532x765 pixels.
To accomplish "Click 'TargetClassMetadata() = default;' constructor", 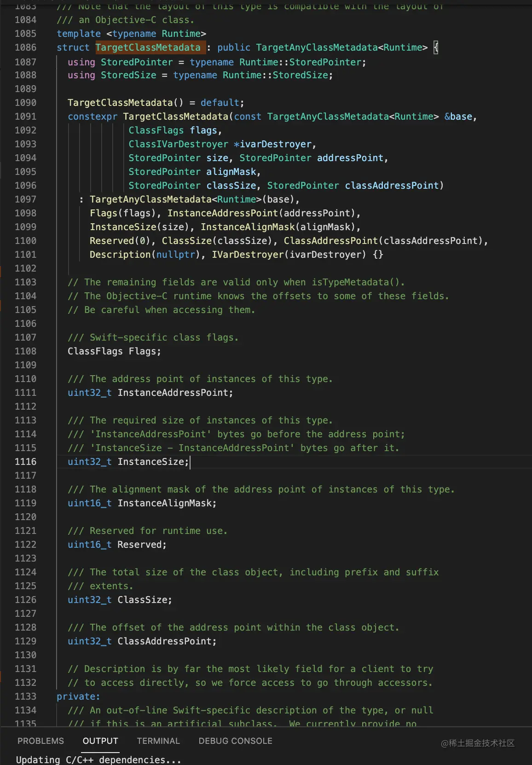I will [156, 103].
